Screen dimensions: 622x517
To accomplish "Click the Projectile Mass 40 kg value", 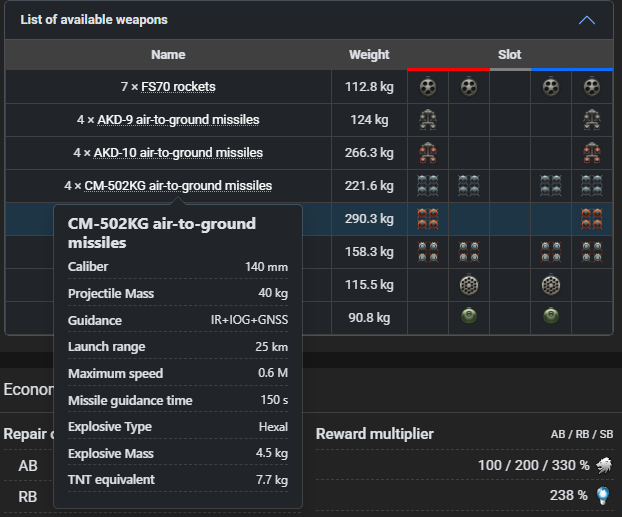I will [273, 293].
